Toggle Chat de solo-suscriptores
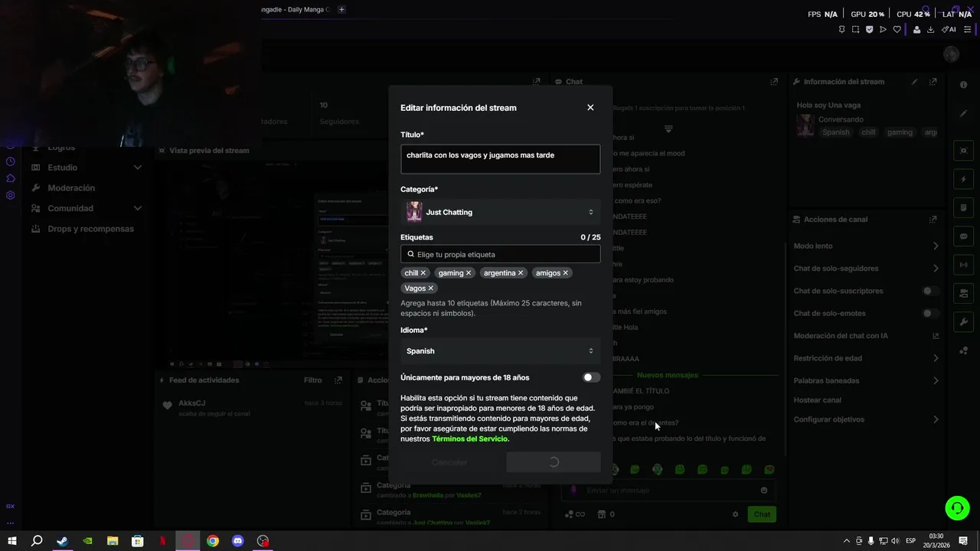This screenshot has height=551, width=980. point(930,291)
